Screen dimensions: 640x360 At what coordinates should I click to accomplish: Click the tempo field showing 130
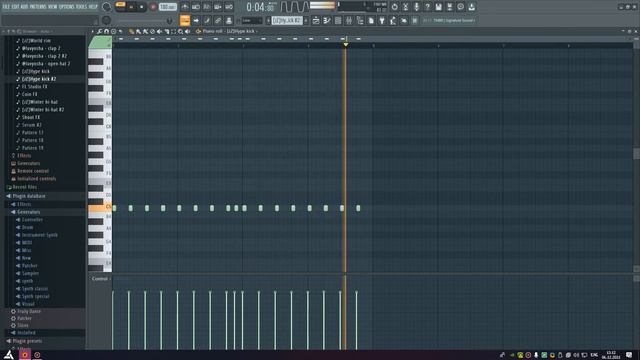click(167, 7)
